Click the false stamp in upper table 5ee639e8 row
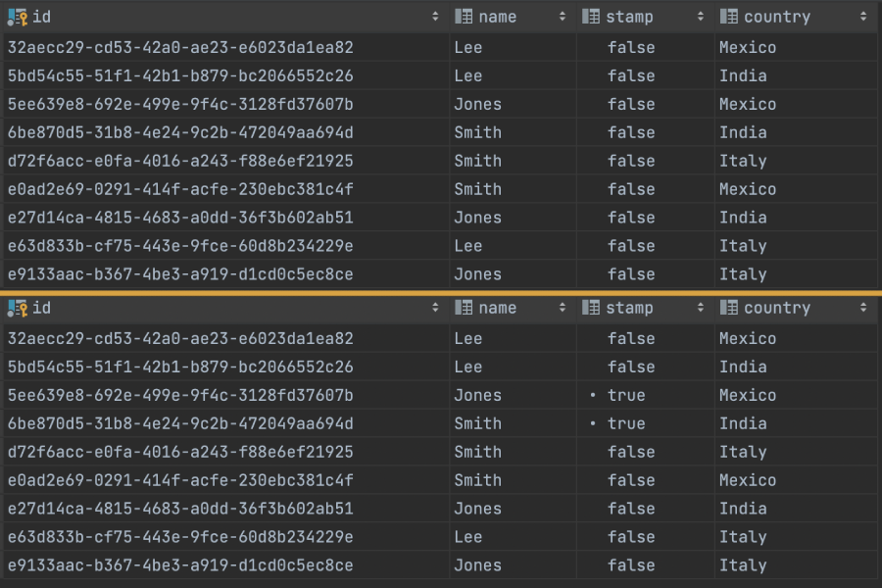 coord(631,105)
